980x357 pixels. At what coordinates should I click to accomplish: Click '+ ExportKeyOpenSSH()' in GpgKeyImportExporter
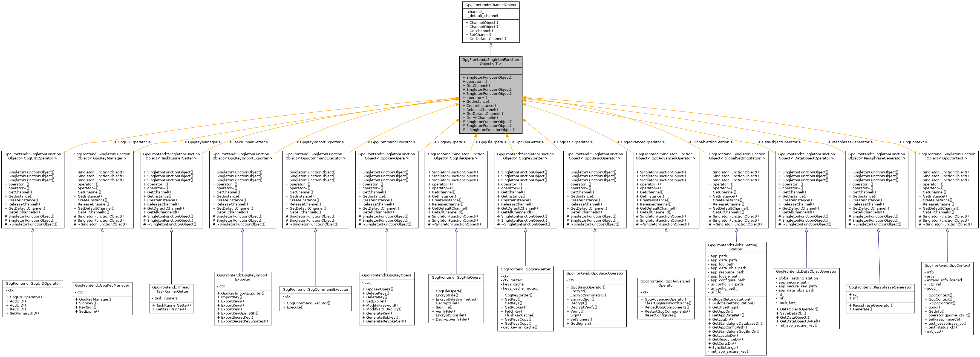click(x=237, y=314)
